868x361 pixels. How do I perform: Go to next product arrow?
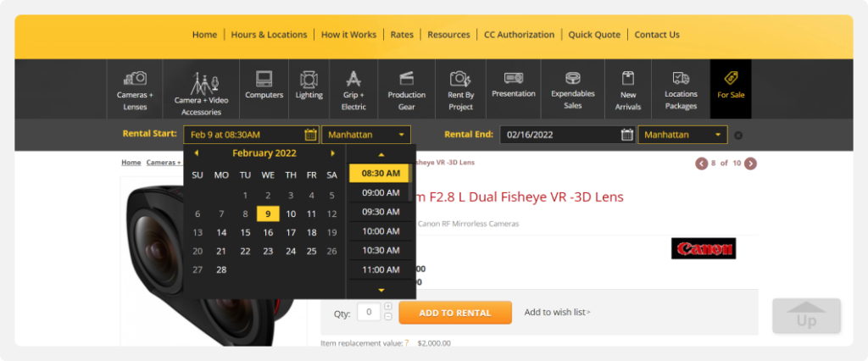tap(750, 164)
